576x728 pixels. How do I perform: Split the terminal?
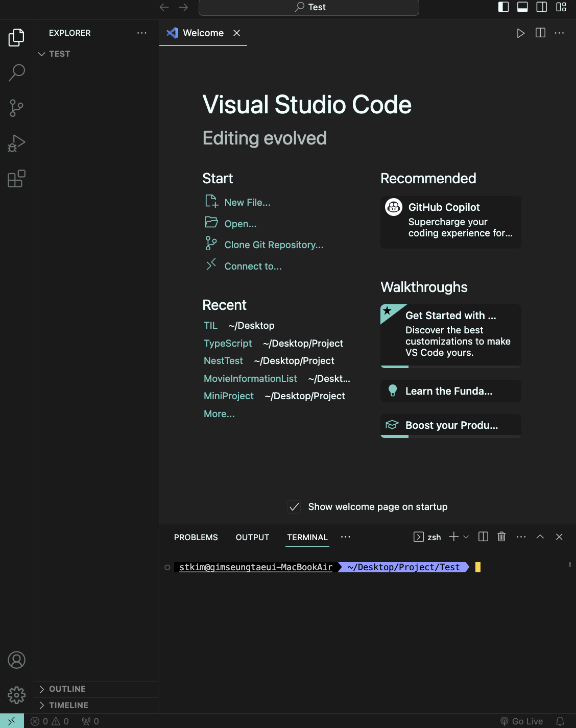(483, 537)
